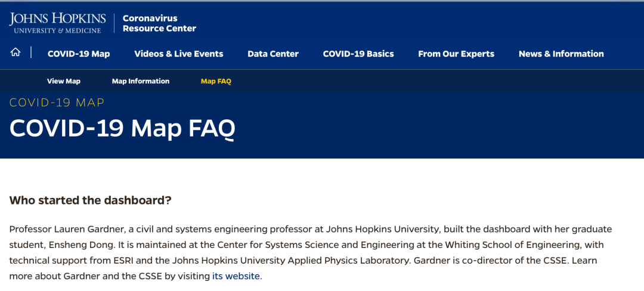644x291 pixels.
Task: Click the "Who started the dashboard?" question heading
Action: (x=91, y=200)
